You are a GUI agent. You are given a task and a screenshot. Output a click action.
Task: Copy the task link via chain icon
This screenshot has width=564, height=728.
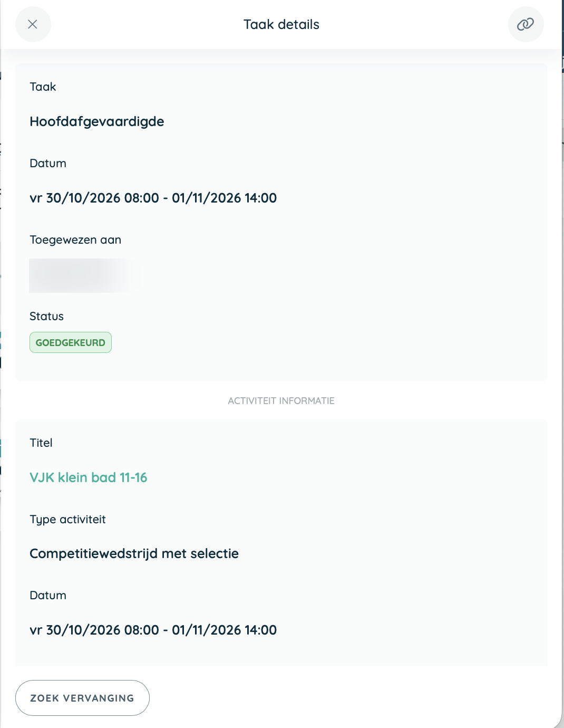pyautogui.click(x=526, y=24)
